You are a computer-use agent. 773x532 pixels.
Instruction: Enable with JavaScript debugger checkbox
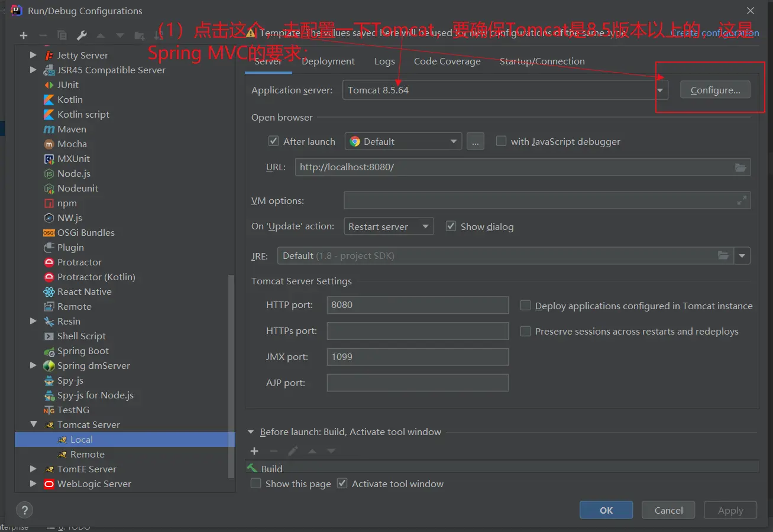tap(501, 141)
